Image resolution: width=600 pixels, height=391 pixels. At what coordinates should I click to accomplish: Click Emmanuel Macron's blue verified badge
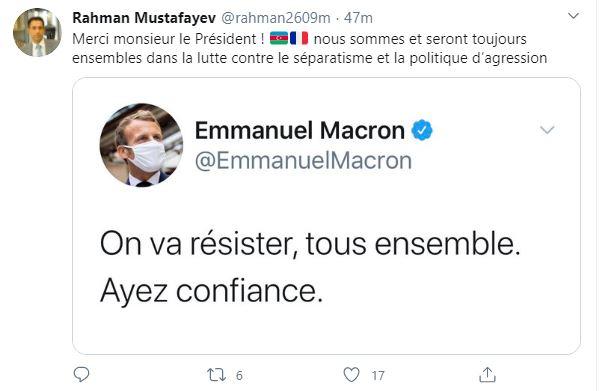422,130
